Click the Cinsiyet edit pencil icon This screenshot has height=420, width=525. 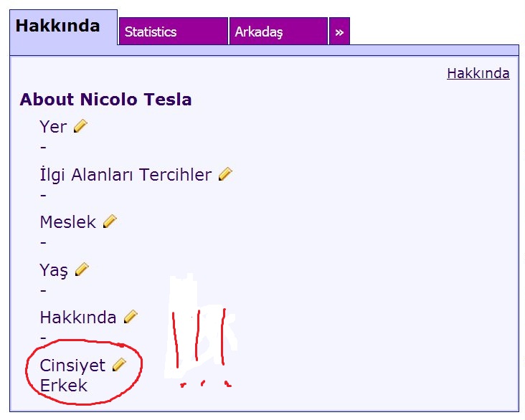point(119,364)
